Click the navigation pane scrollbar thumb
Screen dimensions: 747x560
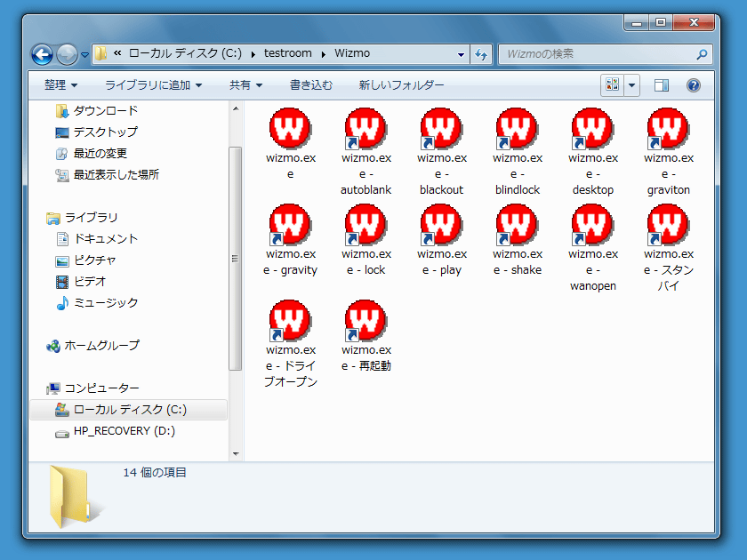click(x=236, y=259)
